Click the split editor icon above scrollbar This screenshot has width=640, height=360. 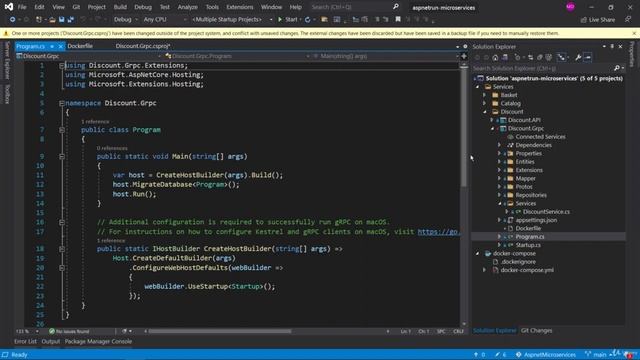tap(464, 56)
